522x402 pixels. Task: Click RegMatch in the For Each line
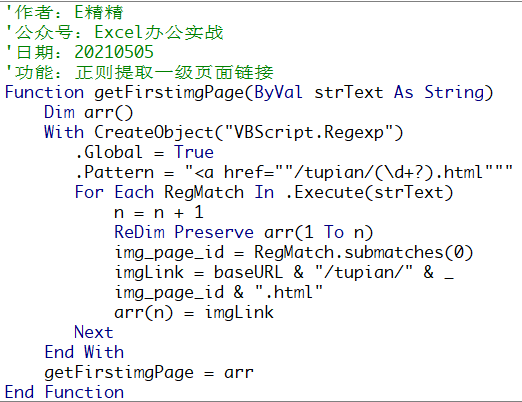coord(204,192)
